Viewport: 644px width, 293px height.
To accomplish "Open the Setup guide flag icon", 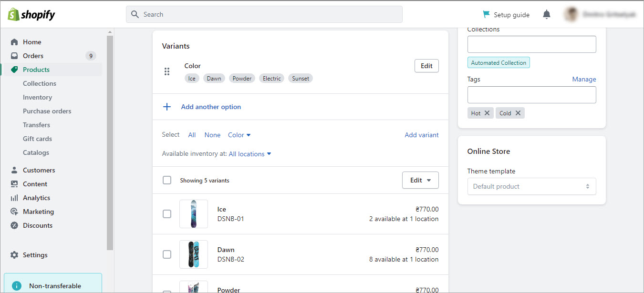I will 486,14.
